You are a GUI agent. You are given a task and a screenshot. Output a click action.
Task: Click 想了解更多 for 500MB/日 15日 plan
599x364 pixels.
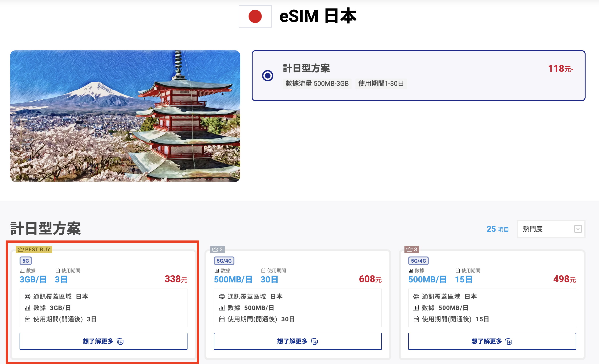point(492,341)
